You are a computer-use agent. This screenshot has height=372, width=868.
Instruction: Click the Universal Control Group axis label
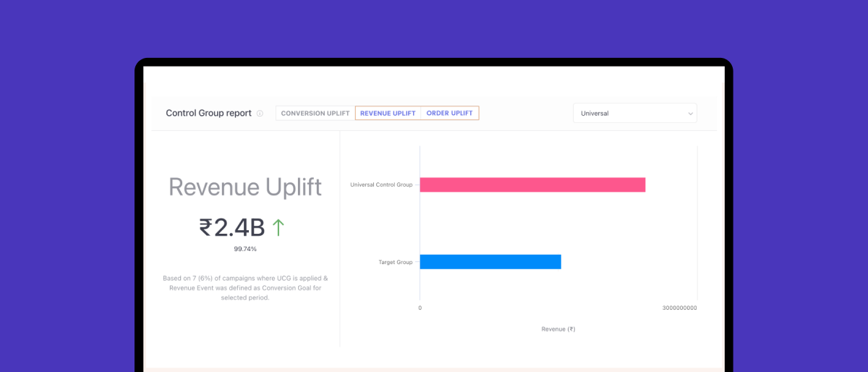pyautogui.click(x=381, y=185)
